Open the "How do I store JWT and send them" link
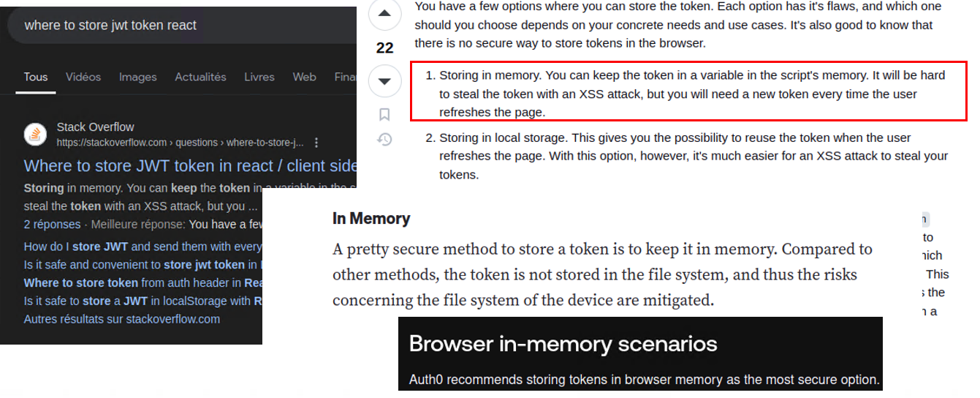Viewport: 980px width, 398px height. (x=143, y=247)
